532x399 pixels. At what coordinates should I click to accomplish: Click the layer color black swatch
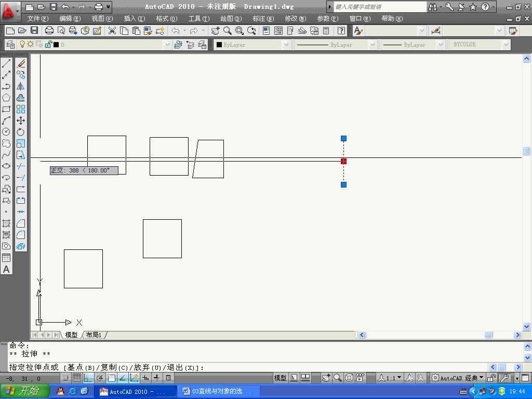[56, 45]
